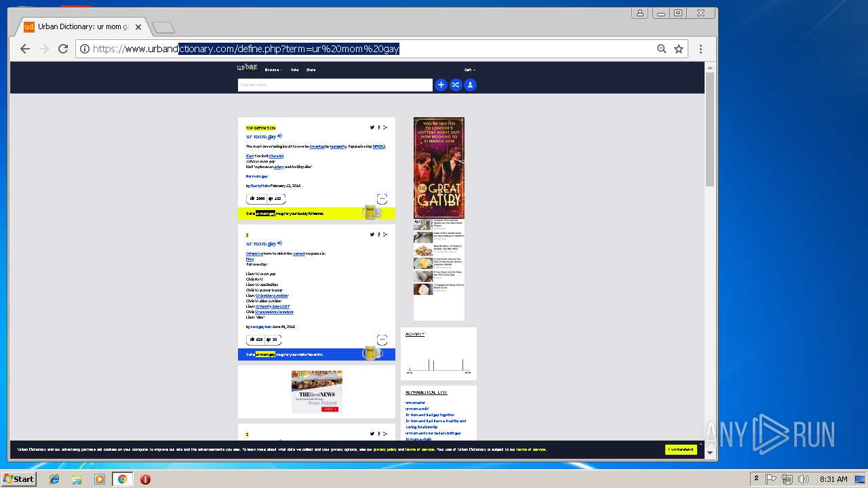The width and height of the screenshot is (868, 488).
Task: Switch to the Urban Dictionary tab
Action: coord(83,27)
